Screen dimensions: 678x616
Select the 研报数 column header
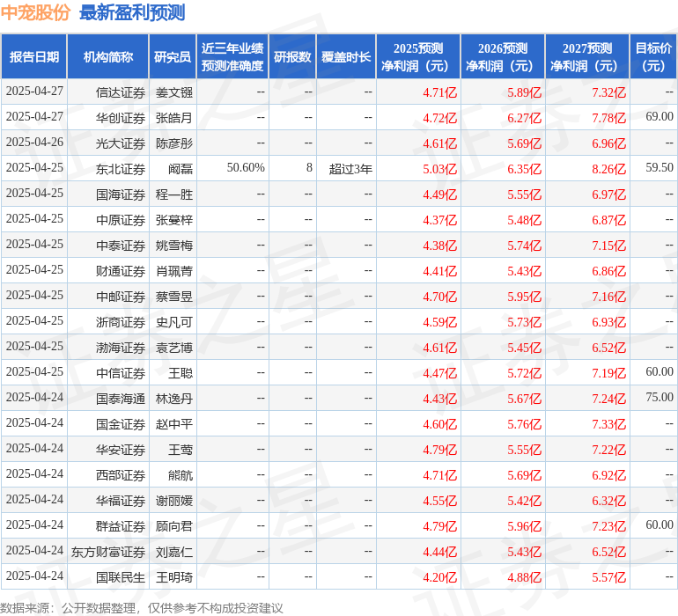pos(292,57)
